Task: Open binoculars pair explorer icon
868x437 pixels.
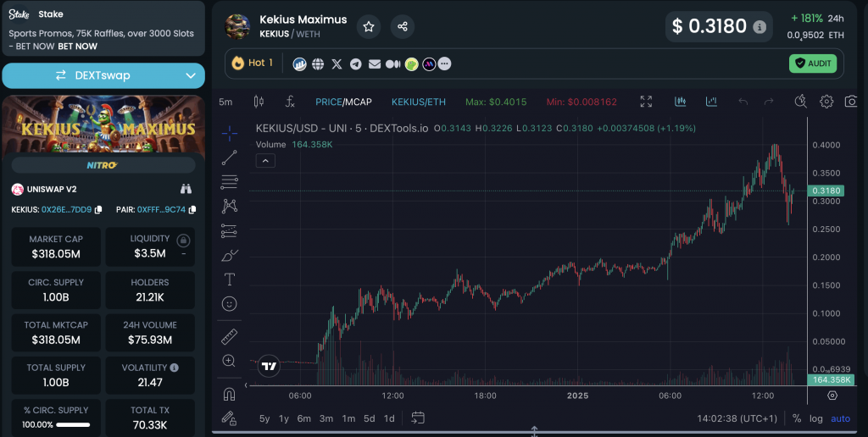Action: point(186,189)
